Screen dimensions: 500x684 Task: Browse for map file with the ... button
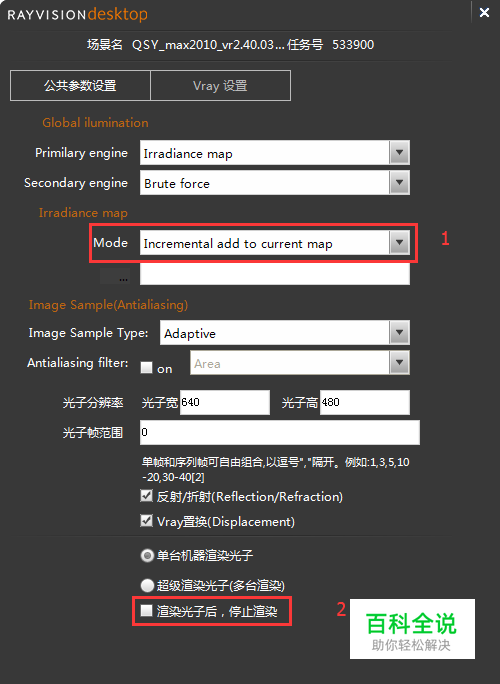(115, 276)
